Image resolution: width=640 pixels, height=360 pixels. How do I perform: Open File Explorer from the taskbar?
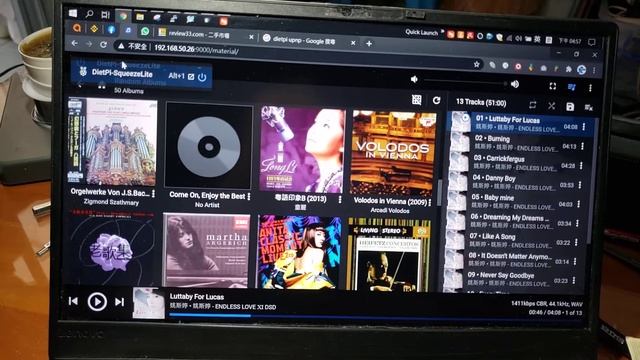(x=140, y=17)
